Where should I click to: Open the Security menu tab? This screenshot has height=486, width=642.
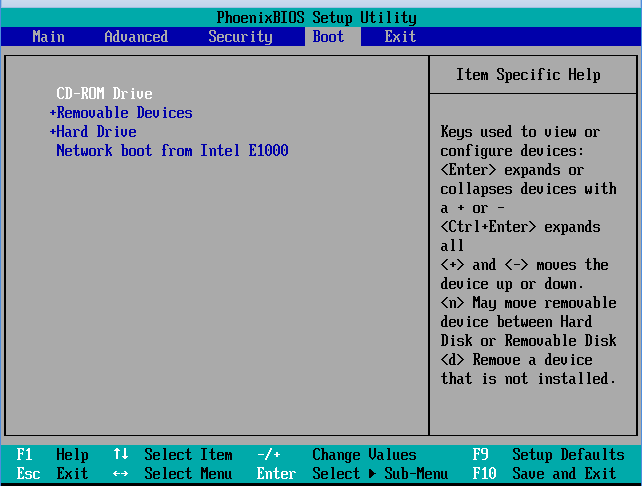pyautogui.click(x=240, y=37)
